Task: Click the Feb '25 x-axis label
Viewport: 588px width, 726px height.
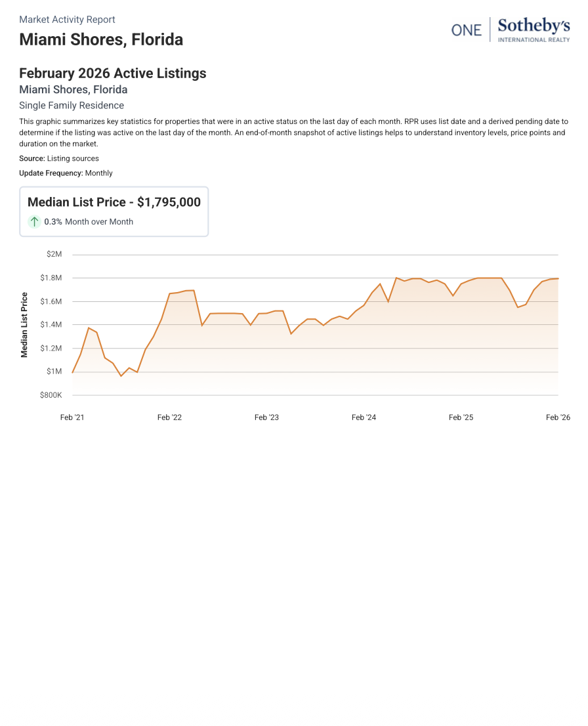Action: pos(461,417)
